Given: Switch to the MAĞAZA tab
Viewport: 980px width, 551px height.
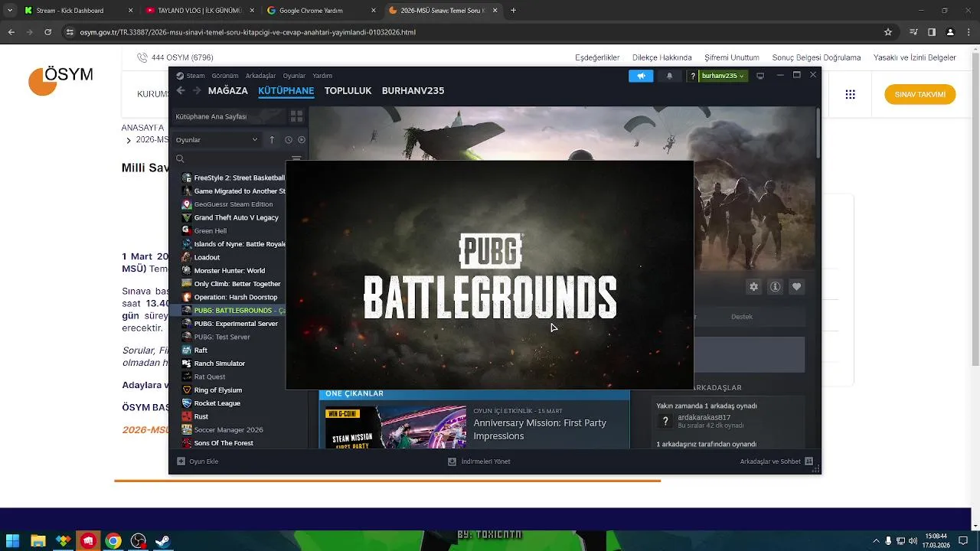Looking at the screenshot, I should tap(228, 90).
